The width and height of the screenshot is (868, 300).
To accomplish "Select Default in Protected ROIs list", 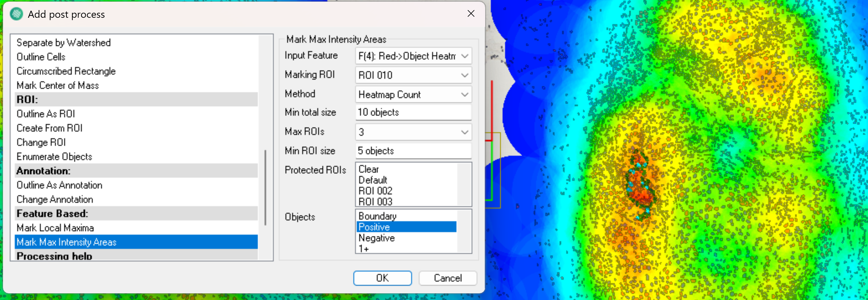I will pyautogui.click(x=407, y=180).
